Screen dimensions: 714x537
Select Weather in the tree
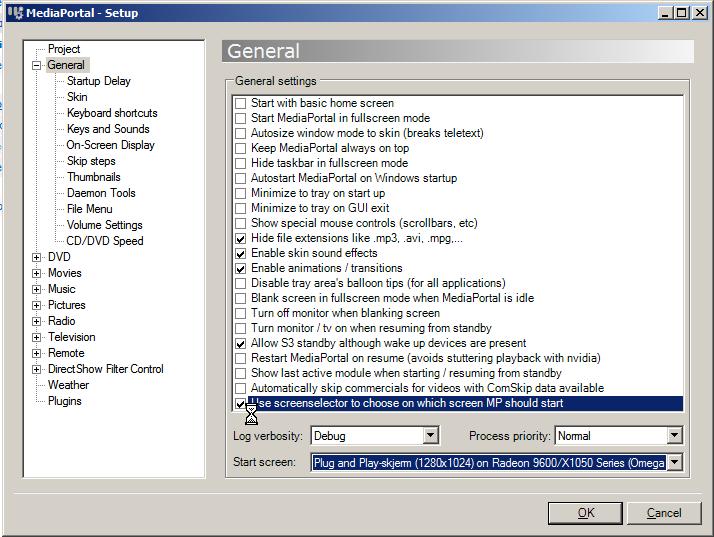[69, 385]
